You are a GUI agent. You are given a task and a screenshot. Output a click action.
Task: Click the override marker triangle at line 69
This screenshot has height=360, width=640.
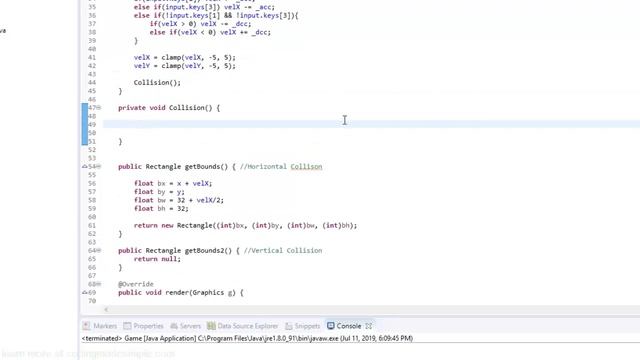(84, 293)
